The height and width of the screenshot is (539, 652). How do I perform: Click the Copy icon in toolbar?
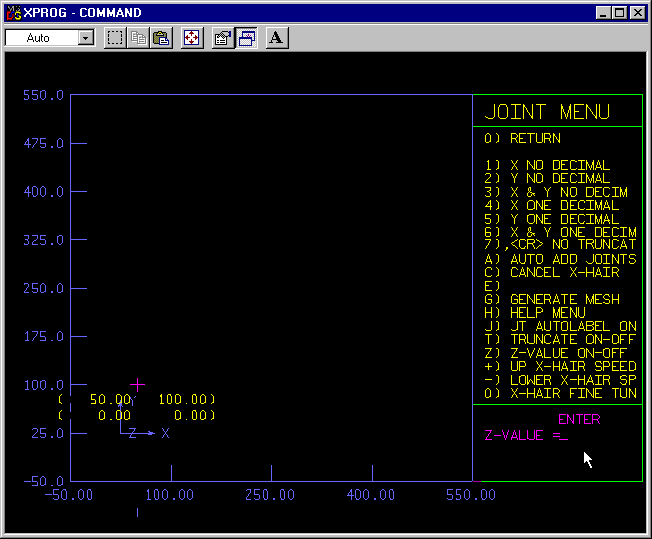138,38
